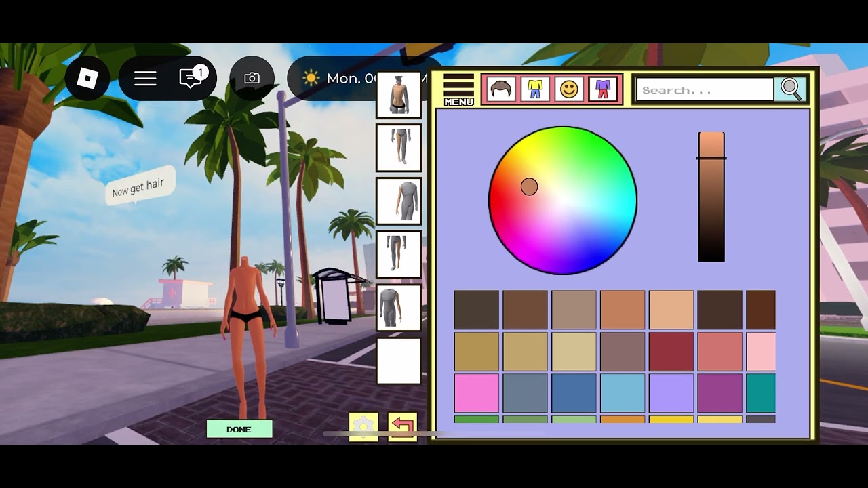This screenshot has width=868, height=488.
Task: Switch to the purple outfit body tab
Action: 603,89
